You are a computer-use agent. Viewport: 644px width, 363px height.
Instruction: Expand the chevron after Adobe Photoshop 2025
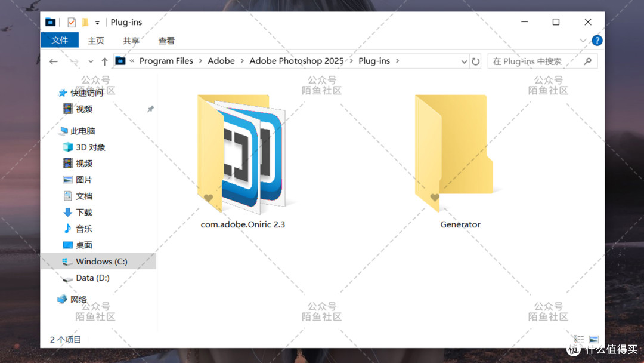point(351,61)
